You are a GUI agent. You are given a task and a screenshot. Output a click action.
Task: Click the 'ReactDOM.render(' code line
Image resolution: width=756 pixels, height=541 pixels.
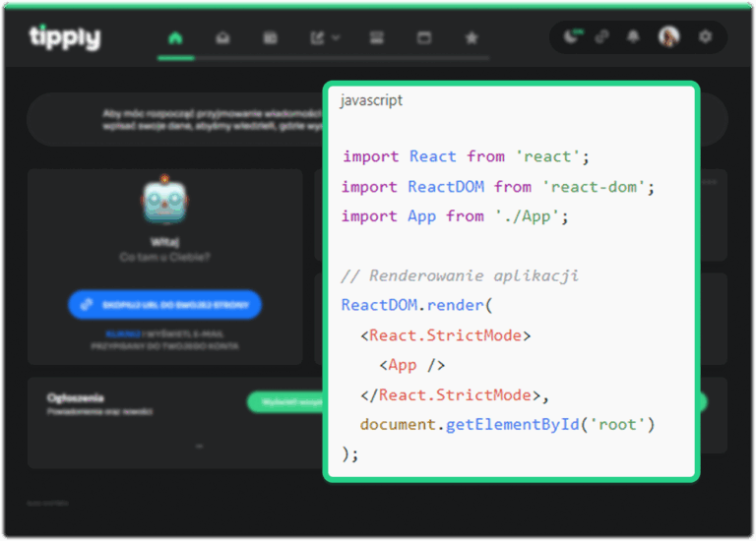point(417,305)
